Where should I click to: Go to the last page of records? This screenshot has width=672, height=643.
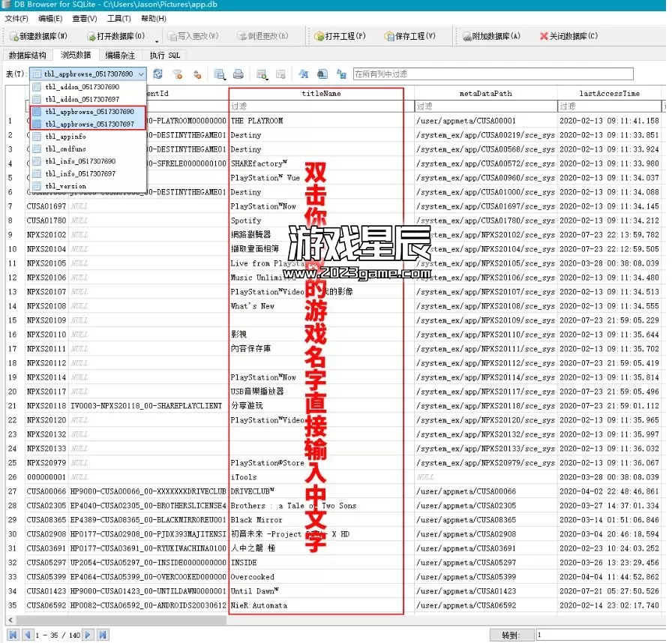[103, 635]
